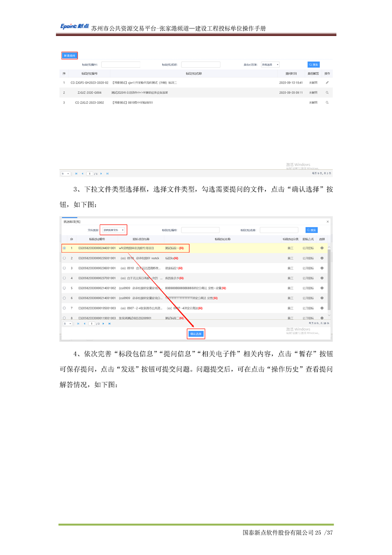Click the dialog table's vertical scrollbar
The width and height of the screenshot is (392, 555).
coord(330,282)
